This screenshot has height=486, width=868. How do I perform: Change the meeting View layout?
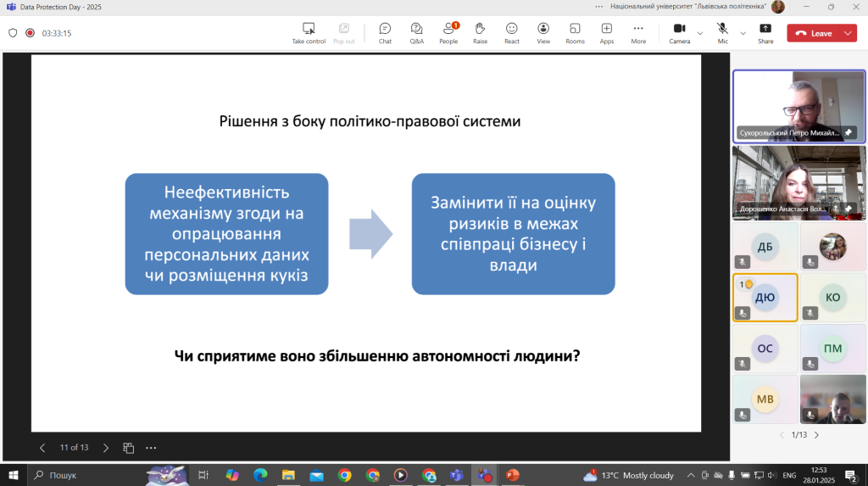(x=543, y=33)
